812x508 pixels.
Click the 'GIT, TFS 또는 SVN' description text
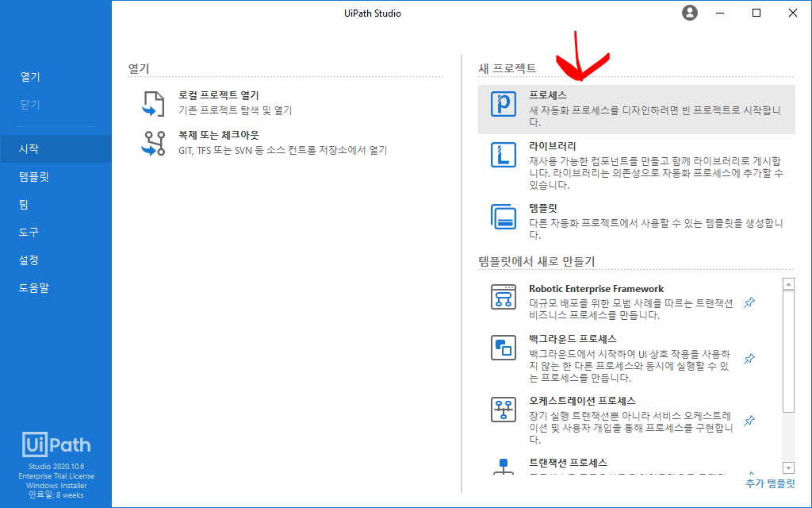[283, 150]
